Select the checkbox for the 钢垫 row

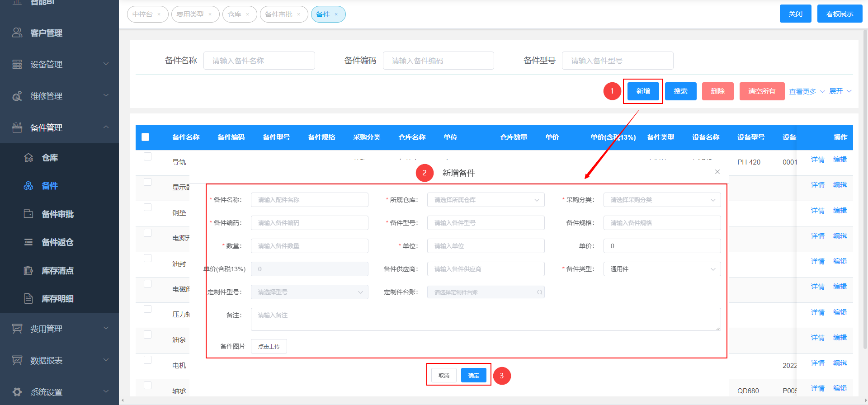coord(147,207)
